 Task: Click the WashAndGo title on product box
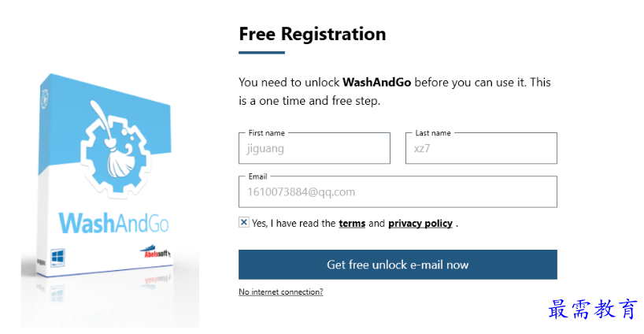pos(113,222)
